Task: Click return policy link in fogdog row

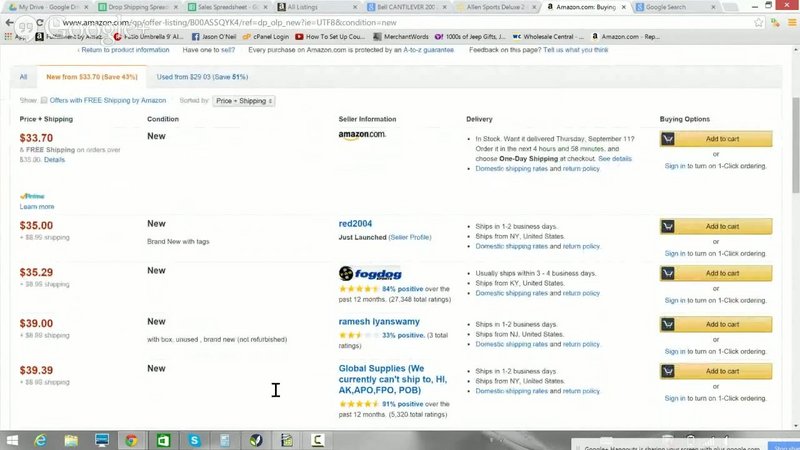Action: click(x=581, y=293)
